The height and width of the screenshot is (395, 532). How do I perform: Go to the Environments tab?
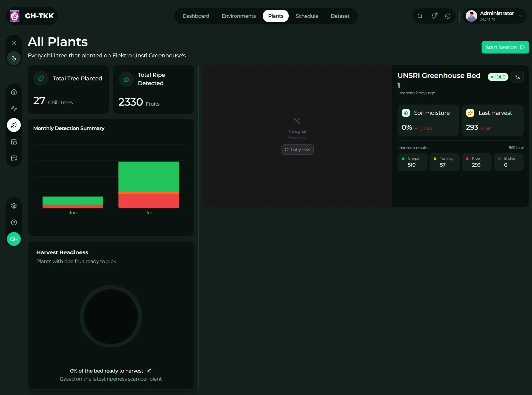pyautogui.click(x=239, y=16)
